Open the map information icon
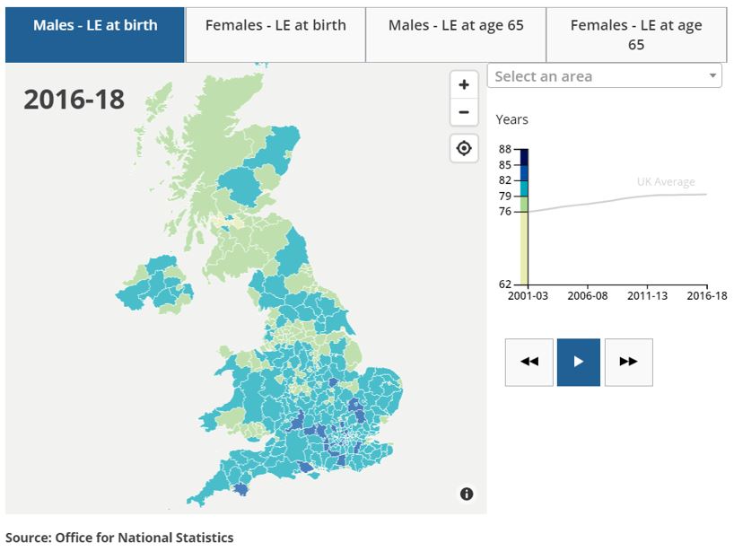This screenshot has height=560, width=734. pos(467,494)
